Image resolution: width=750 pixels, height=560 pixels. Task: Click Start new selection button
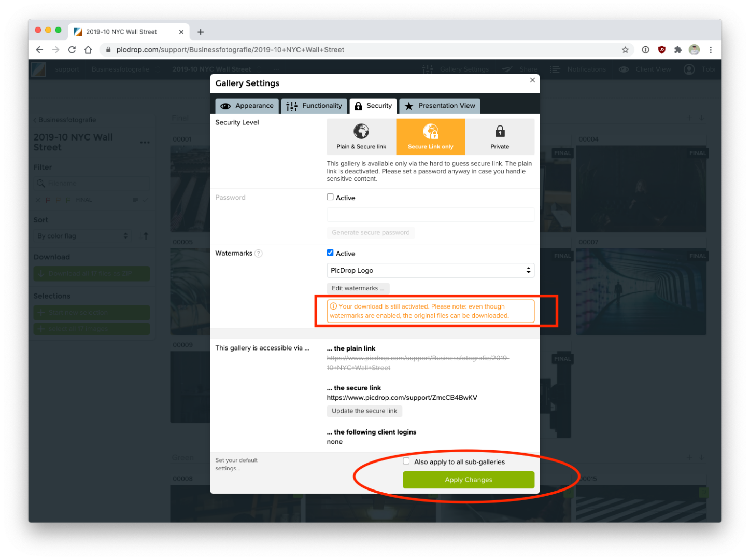click(92, 313)
